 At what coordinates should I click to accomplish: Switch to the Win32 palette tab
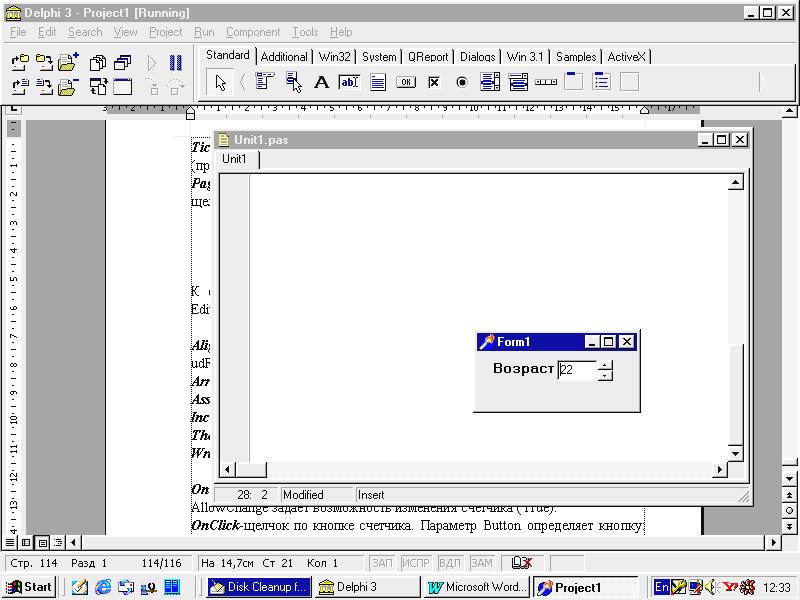pyautogui.click(x=334, y=57)
